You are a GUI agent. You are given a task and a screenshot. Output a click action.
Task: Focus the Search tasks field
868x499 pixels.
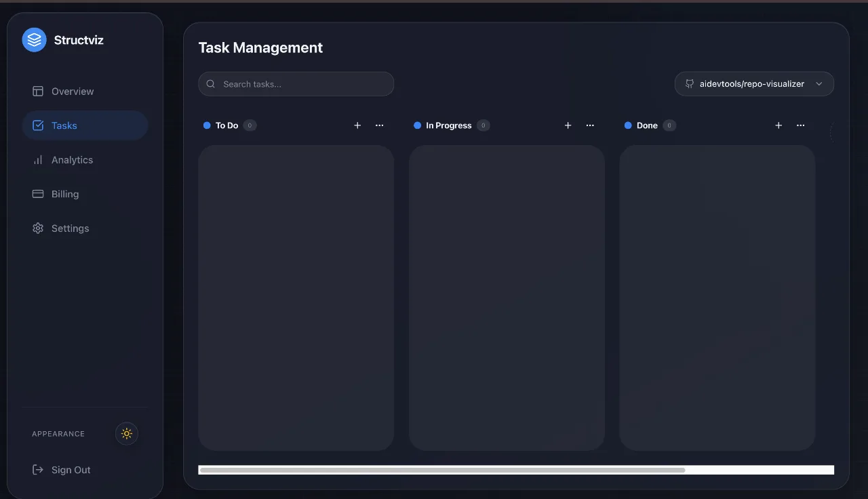pos(296,84)
